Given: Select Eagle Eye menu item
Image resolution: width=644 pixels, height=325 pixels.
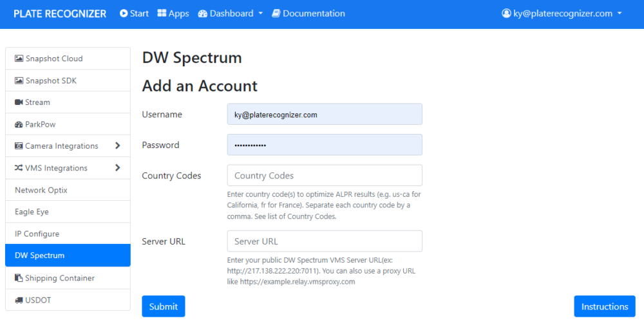Looking at the screenshot, I should pyautogui.click(x=68, y=212).
